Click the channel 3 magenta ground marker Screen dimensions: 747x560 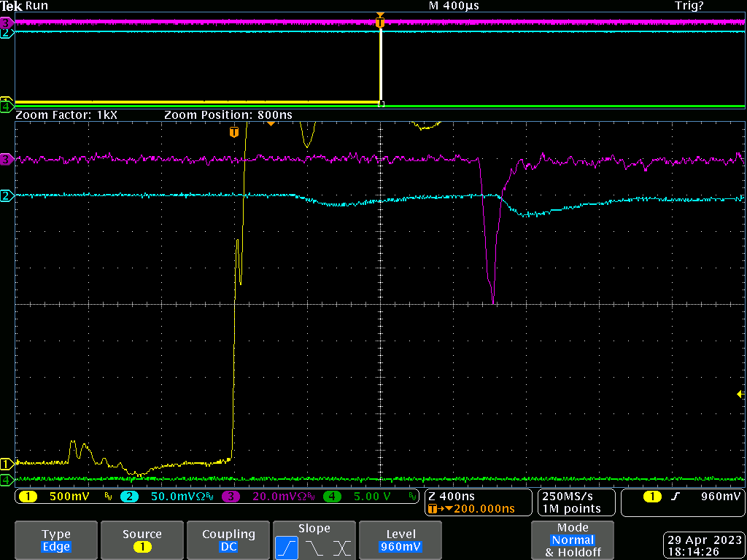click(x=7, y=159)
